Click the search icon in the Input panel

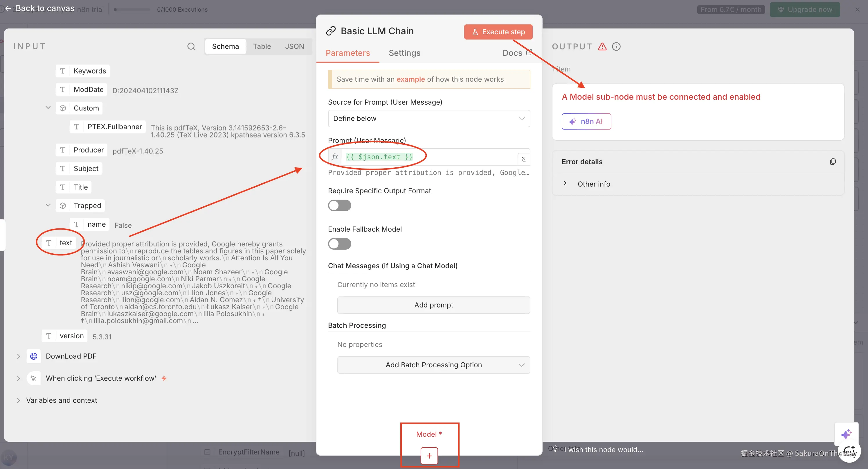(191, 46)
